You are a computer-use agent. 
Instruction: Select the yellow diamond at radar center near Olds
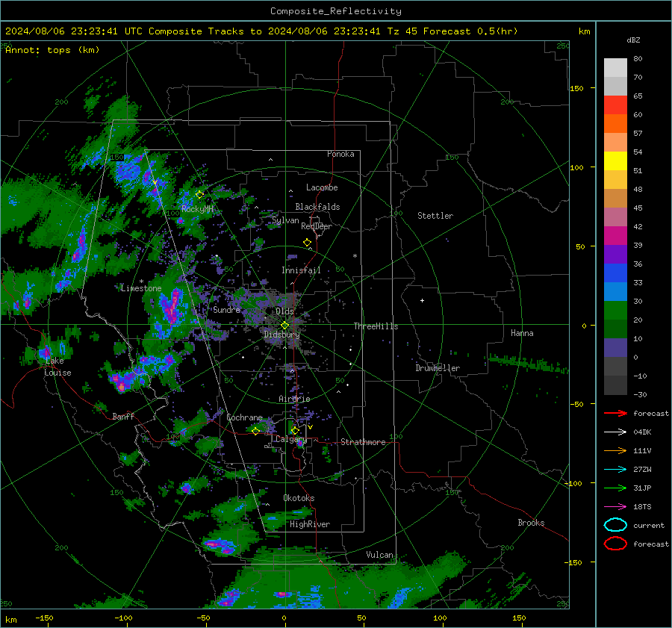coord(284,326)
